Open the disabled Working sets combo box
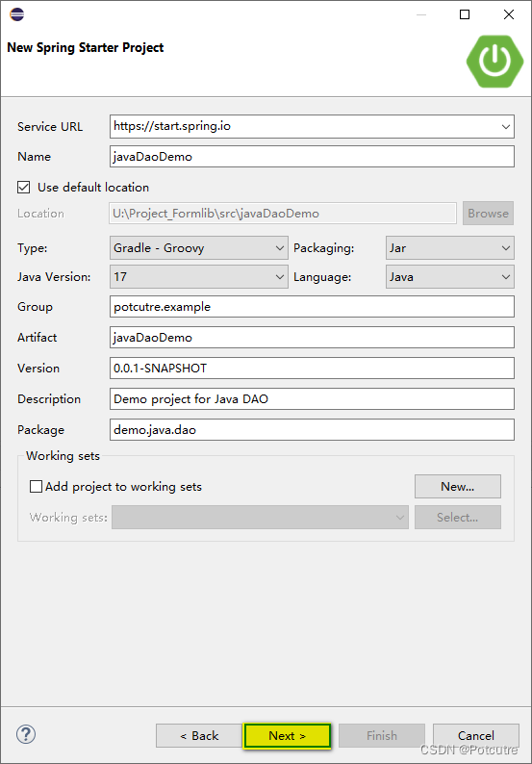The height and width of the screenshot is (764, 532). [260, 517]
